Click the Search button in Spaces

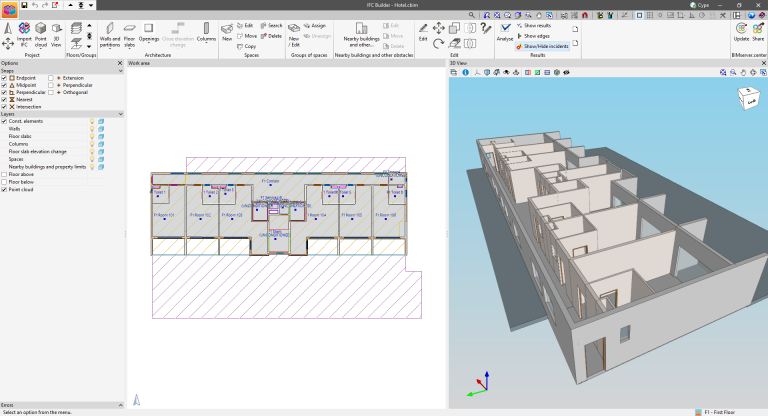270,25
